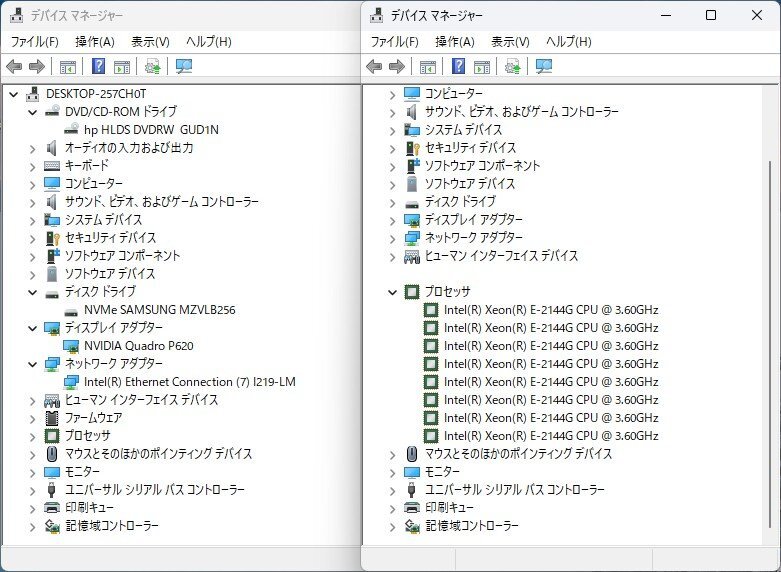Select ユニバーサル シリアル バス コントローラー in right window

point(515,490)
